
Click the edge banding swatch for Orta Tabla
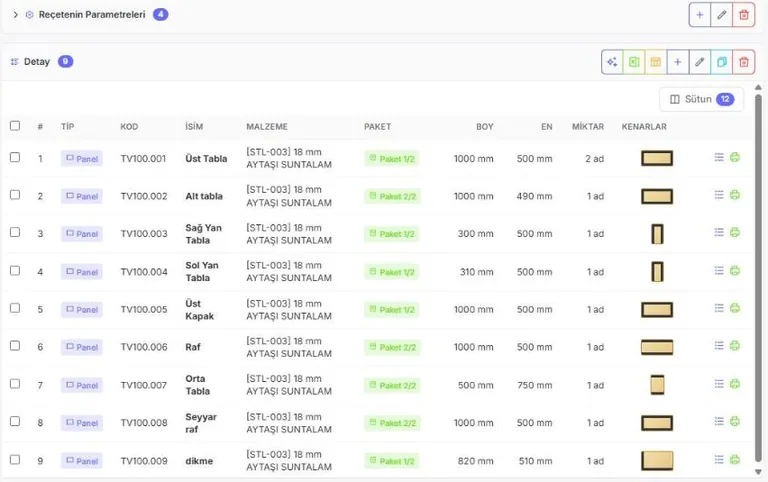pos(657,385)
